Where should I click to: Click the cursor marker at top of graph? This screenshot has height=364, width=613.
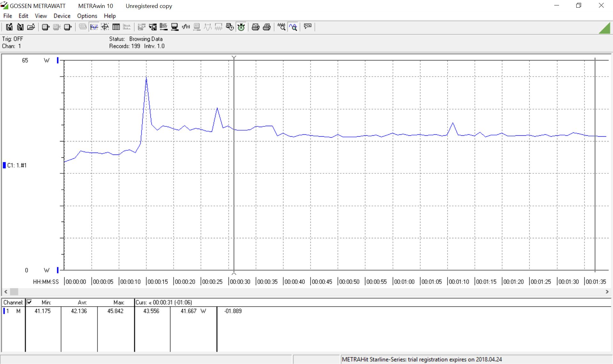234,57
